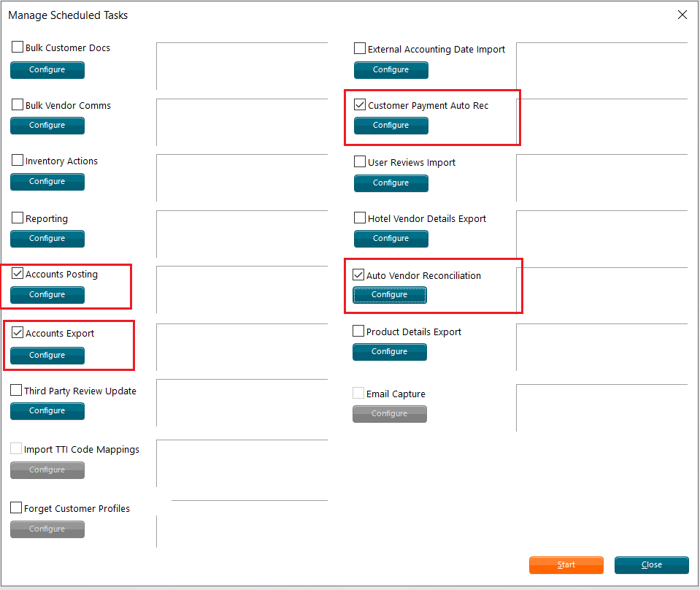Uncheck the Accounts Posting checkbox

(x=18, y=273)
